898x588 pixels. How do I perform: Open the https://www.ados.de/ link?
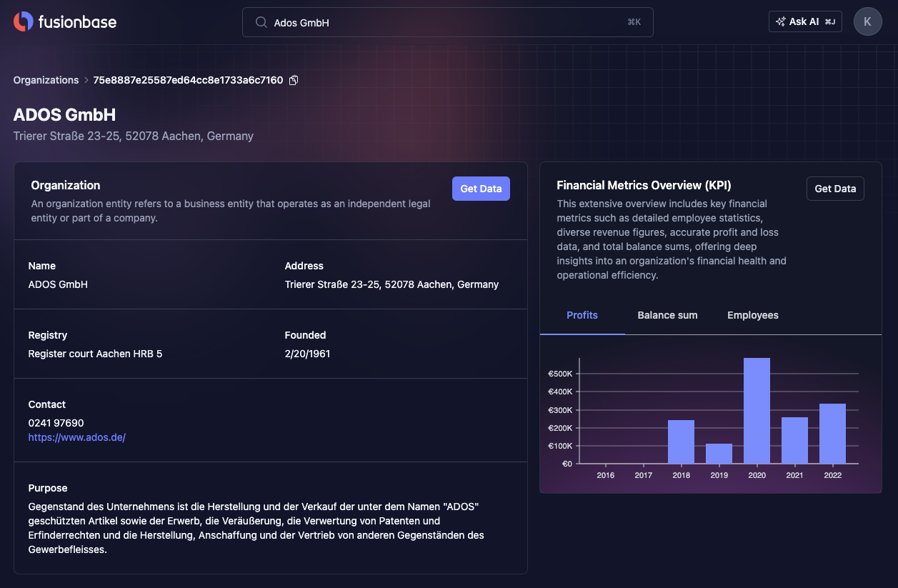(77, 437)
